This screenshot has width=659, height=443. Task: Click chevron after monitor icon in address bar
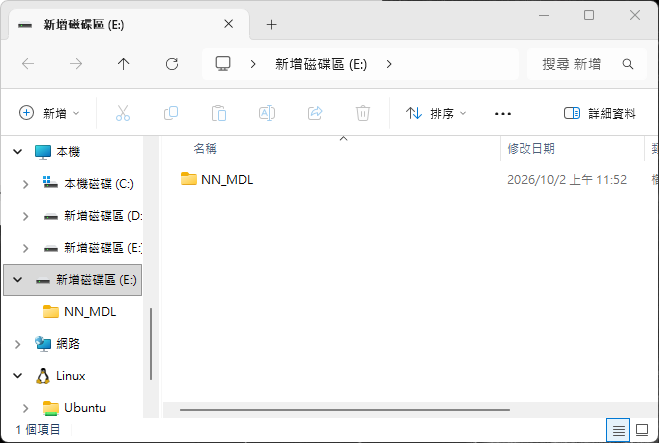253,64
